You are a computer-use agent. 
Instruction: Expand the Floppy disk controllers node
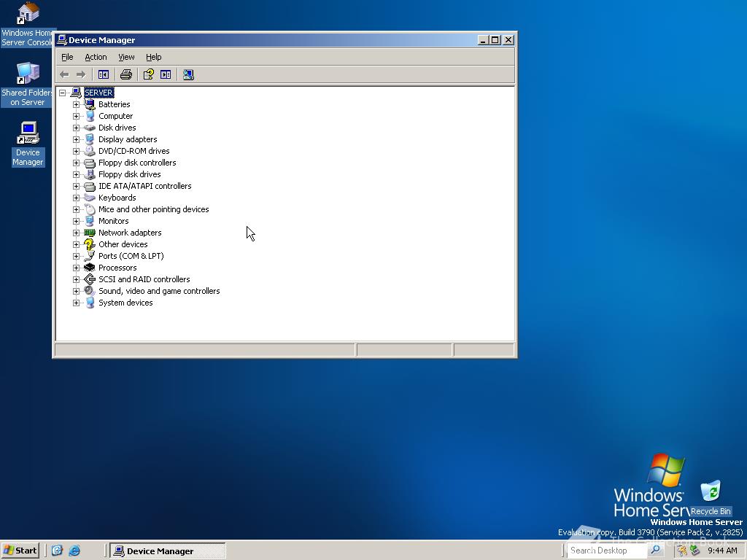[x=76, y=163]
